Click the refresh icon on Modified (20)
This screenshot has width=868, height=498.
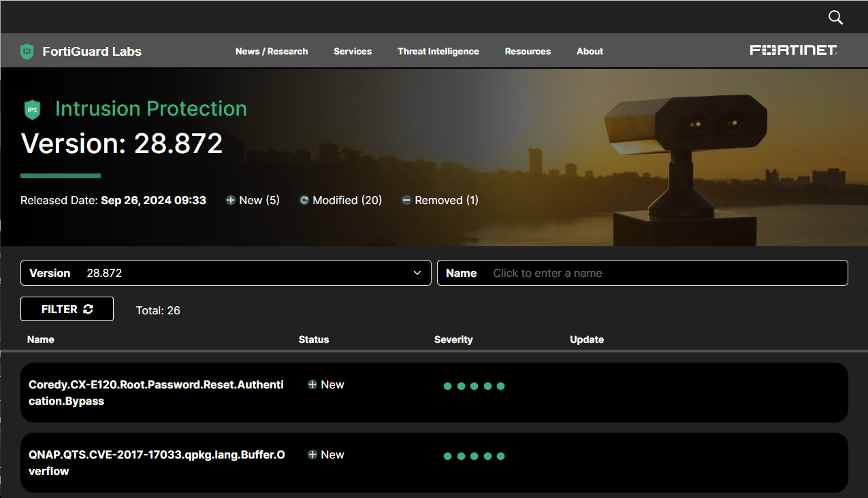(304, 199)
